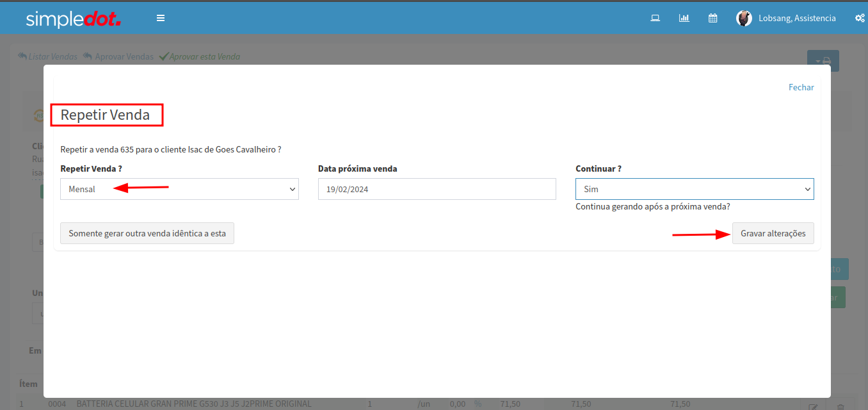The width and height of the screenshot is (868, 410).
Task: Focus the 'Data próxima venda' date field
Action: (437, 189)
